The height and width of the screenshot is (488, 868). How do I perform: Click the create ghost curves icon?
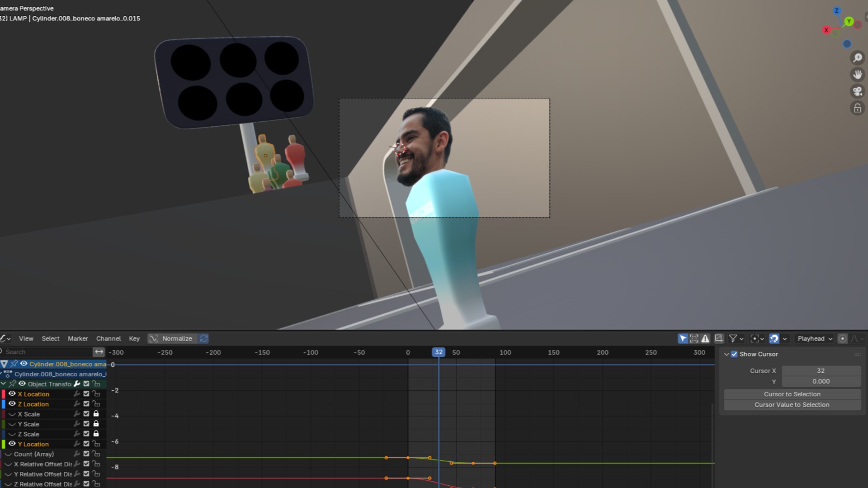[x=719, y=338]
